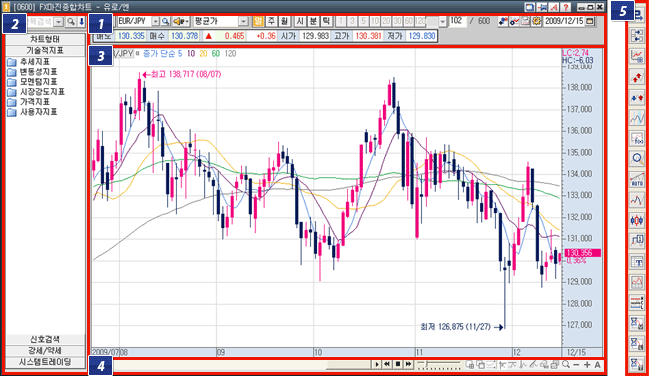Open the calendar picker next to 2009/12/15
The image size is (650, 376).
(x=590, y=21)
